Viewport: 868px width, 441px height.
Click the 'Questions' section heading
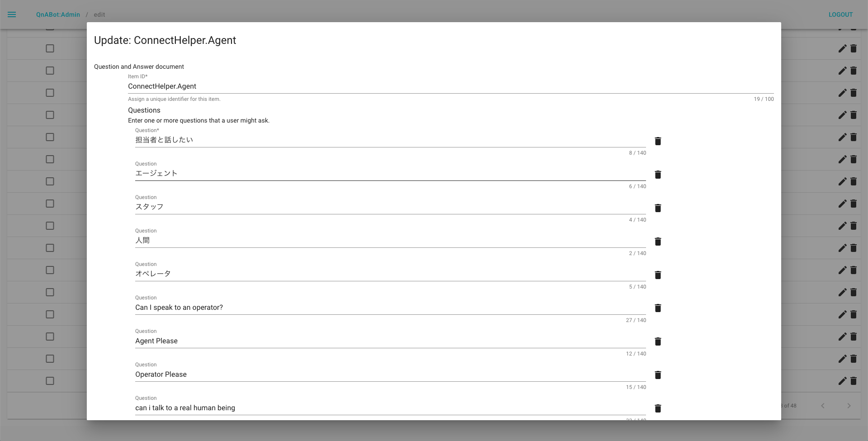click(144, 110)
